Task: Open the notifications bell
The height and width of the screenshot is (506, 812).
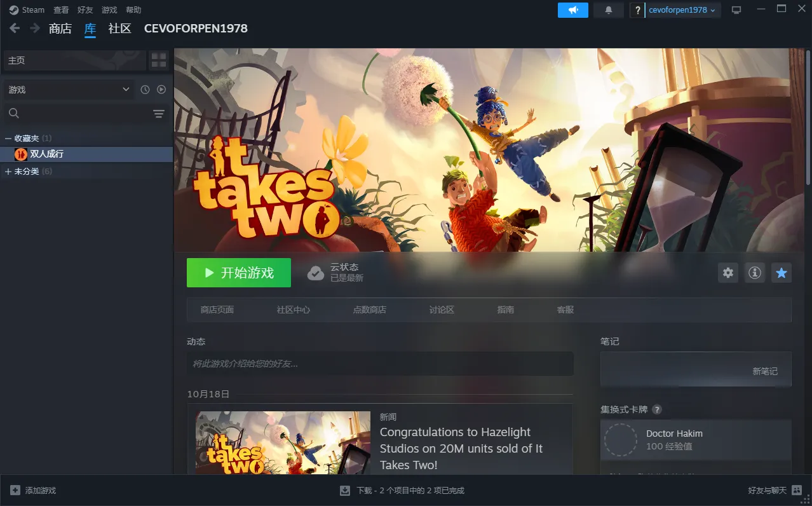Action: (x=608, y=10)
